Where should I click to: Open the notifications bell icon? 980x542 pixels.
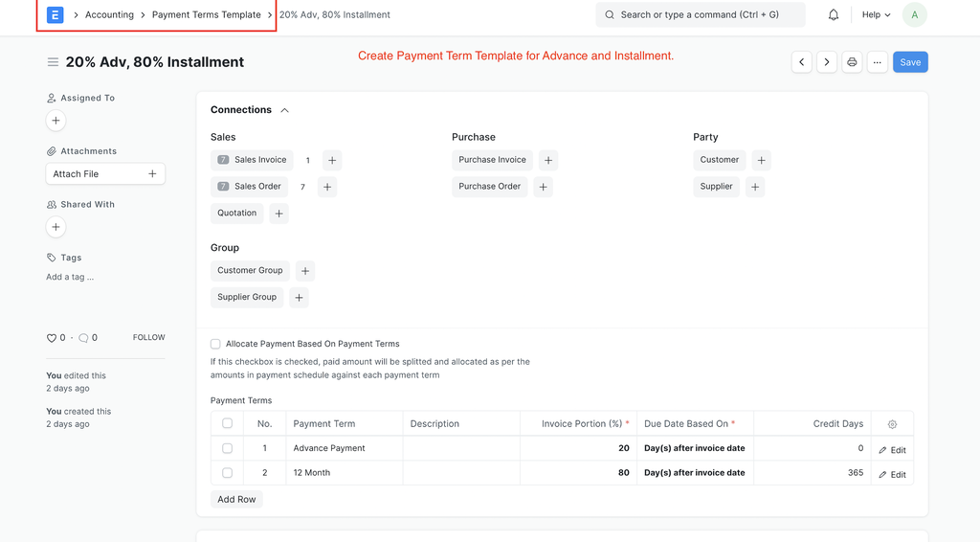[x=834, y=14]
